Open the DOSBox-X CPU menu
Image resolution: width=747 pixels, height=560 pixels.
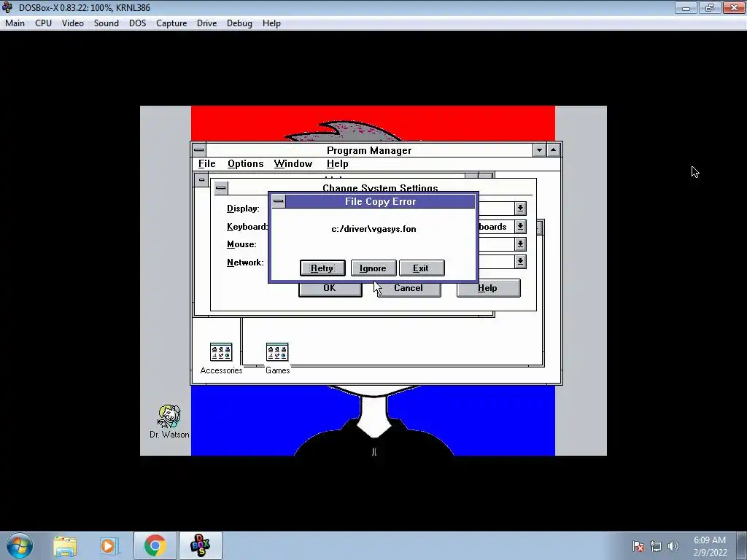[x=43, y=23]
